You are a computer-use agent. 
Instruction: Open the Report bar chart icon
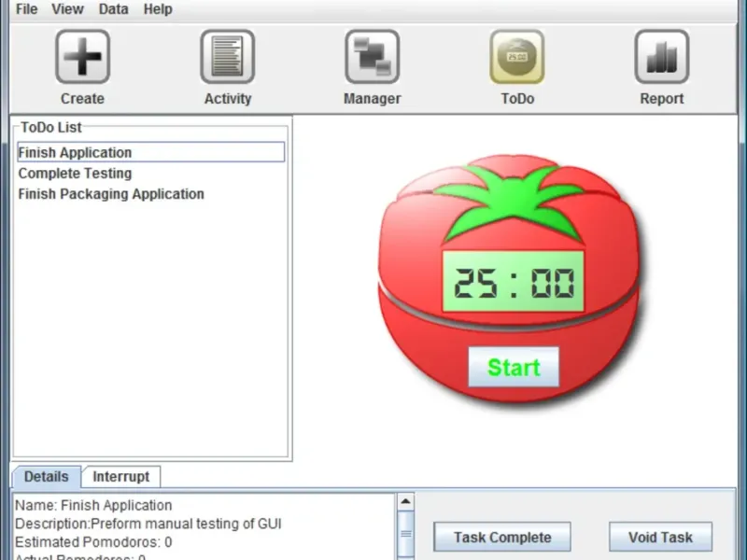[662, 57]
